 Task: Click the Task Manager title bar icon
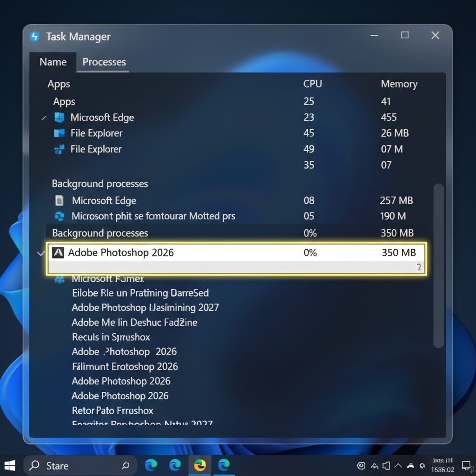[35, 37]
